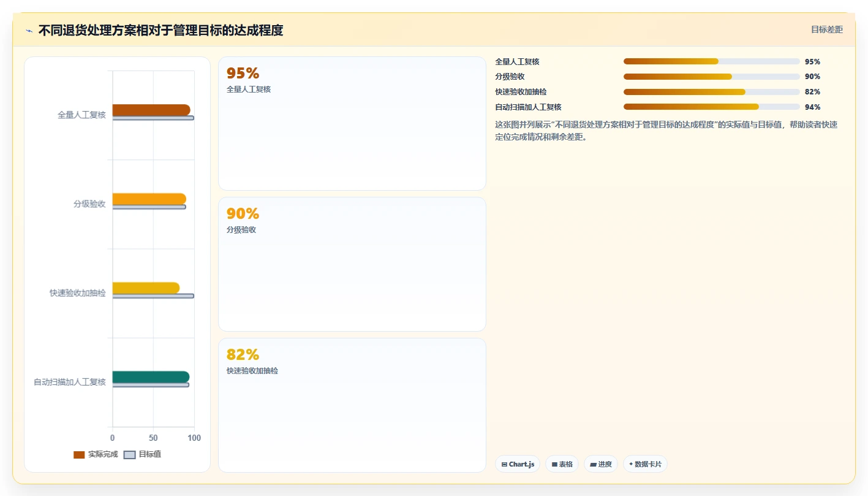Click the 全量人工复核 progress bar

(x=711, y=61)
